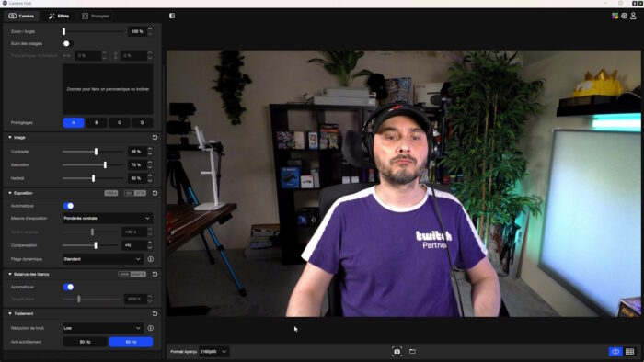Collapse the sidebar with the panel icon
Image resolution: width=644 pixels, height=362 pixels.
click(x=172, y=16)
